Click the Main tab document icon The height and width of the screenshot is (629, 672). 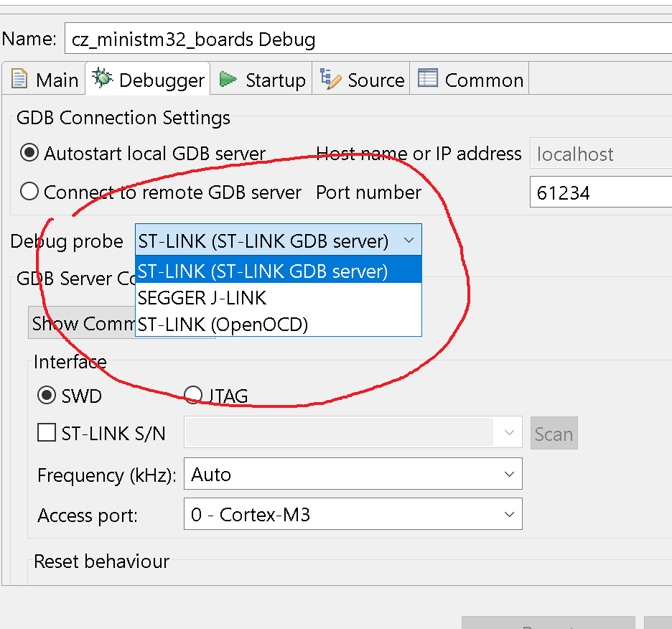pos(19,79)
